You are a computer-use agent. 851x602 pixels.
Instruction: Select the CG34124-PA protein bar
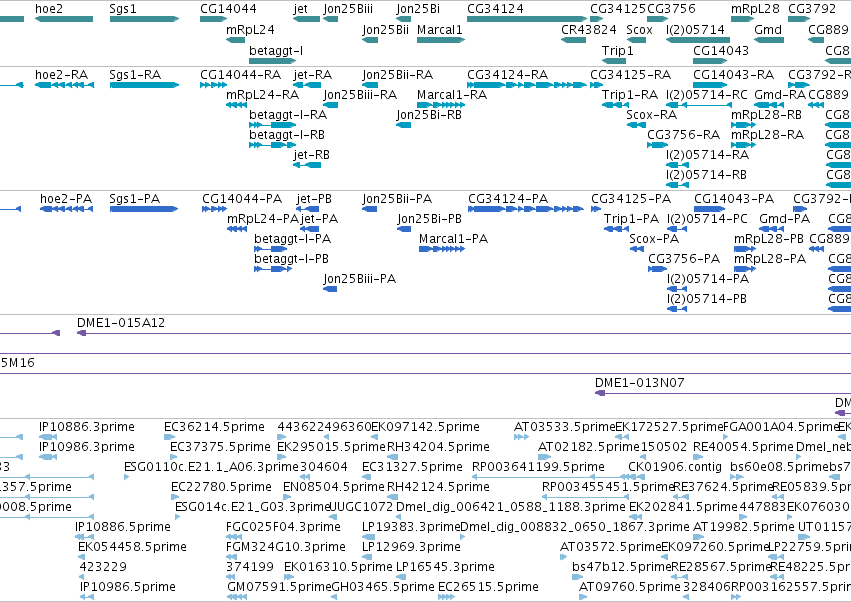pyautogui.click(x=526, y=209)
